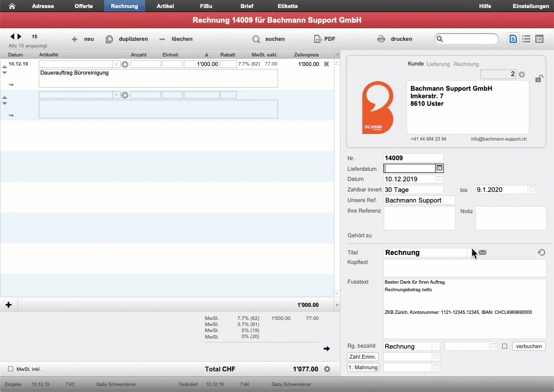Unlock the customer address padlock

pos(538,79)
